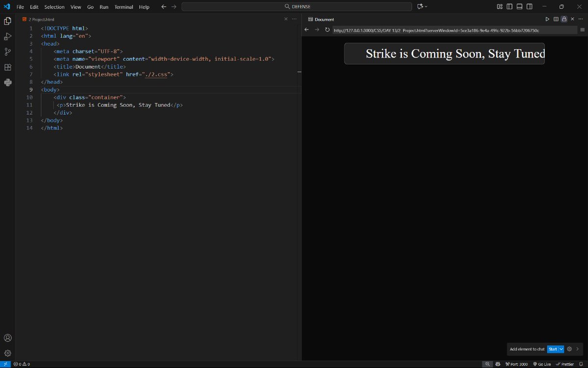Select the 2 Project.html editor tab
The height and width of the screenshot is (368, 588).
coord(38,19)
